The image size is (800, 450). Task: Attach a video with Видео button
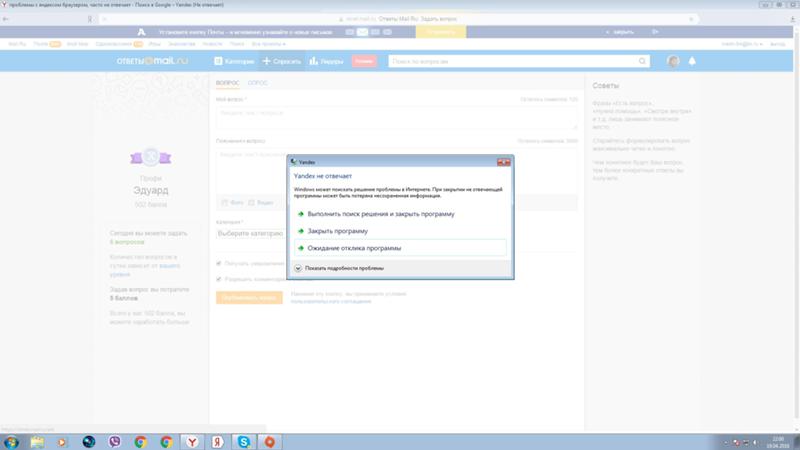pyautogui.click(x=261, y=203)
